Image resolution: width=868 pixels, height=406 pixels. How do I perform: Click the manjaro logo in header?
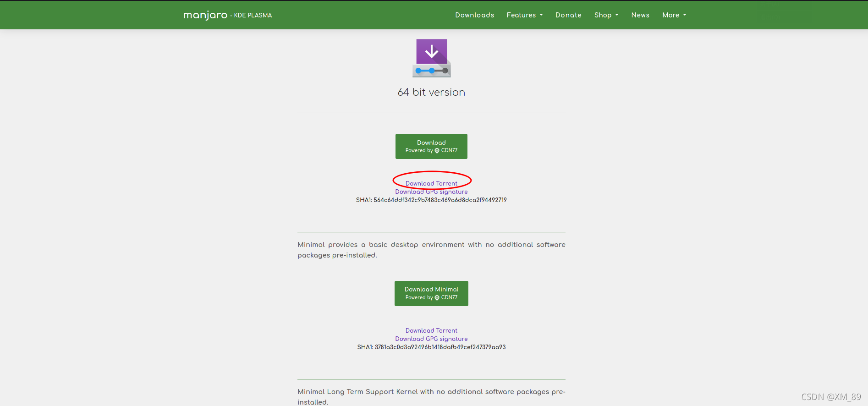coord(205,15)
